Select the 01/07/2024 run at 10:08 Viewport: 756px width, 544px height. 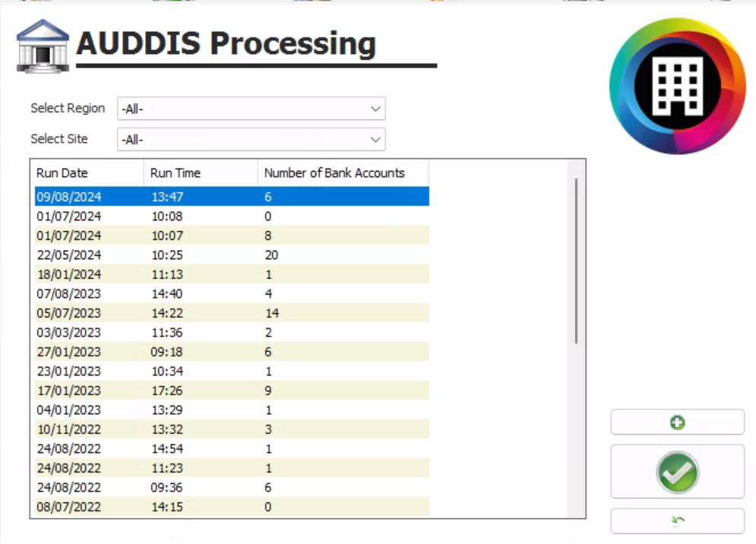pyautogui.click(x=232, y=216)
